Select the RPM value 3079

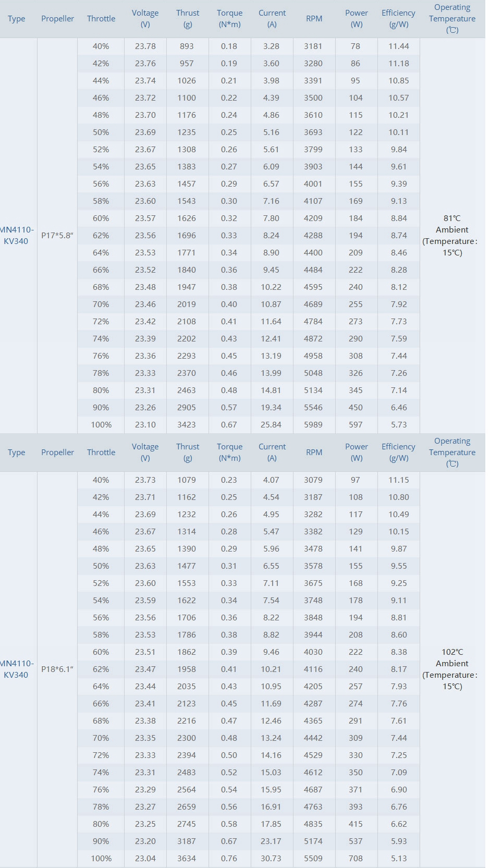coord(313,480)
